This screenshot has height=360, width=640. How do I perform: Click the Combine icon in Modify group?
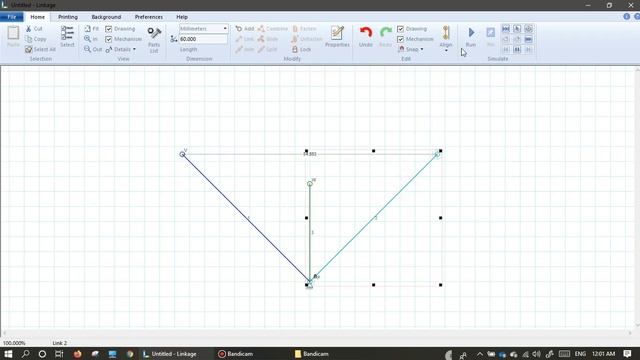tap(261, 29)
